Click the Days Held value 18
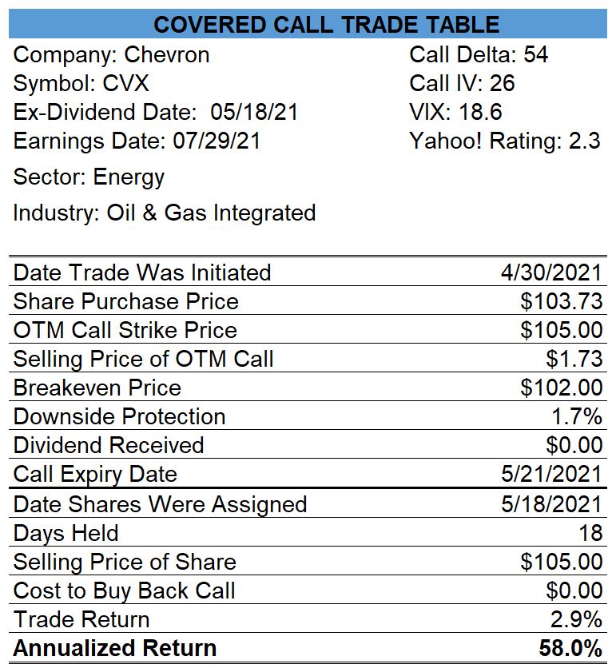This screenshot has width=616, height=672. click(590, 533)
